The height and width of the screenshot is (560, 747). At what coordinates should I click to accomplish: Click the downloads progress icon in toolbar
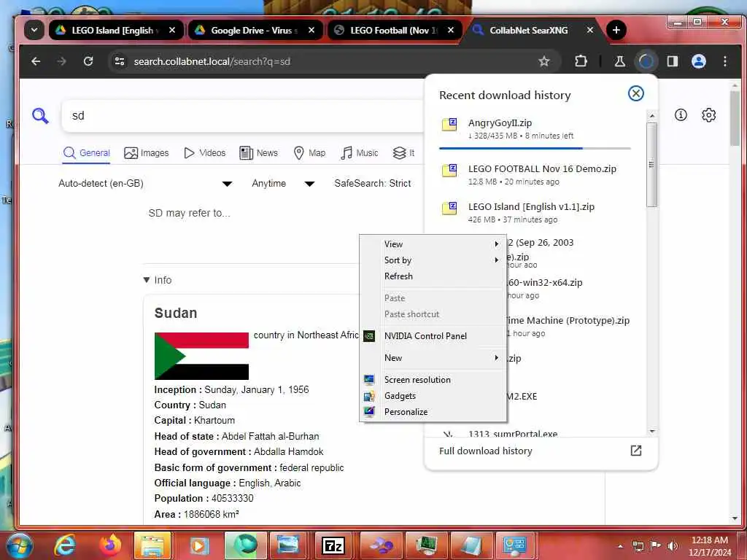coord(646,61)
